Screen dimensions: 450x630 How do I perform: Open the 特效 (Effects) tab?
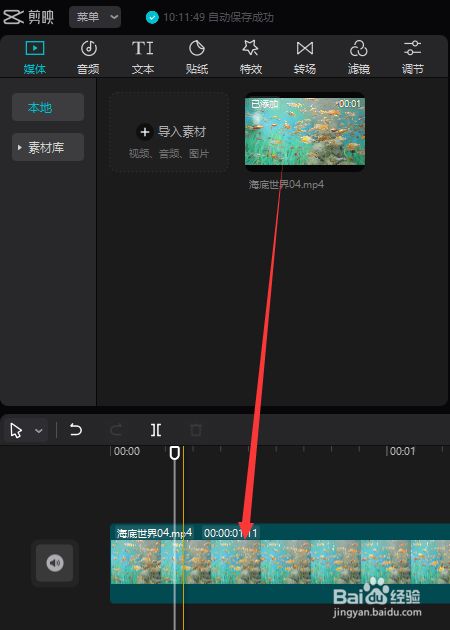pos(251,57)
